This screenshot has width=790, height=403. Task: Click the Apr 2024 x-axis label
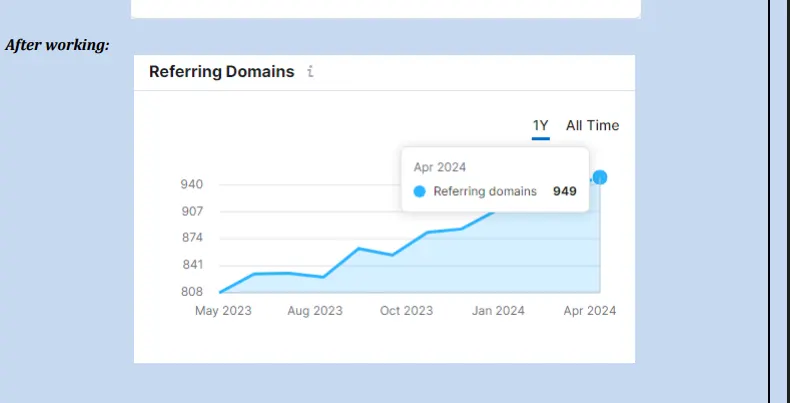[x=589, y=311]
